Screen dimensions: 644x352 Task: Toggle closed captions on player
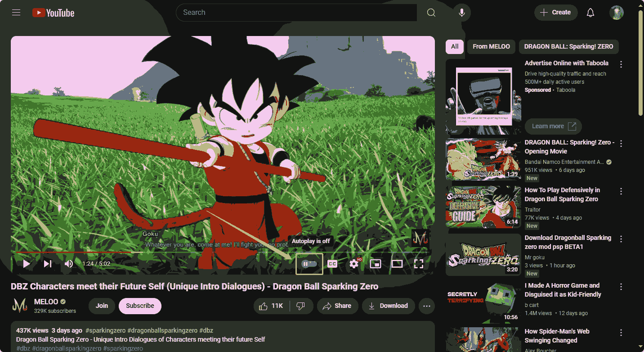coord(332,264)
